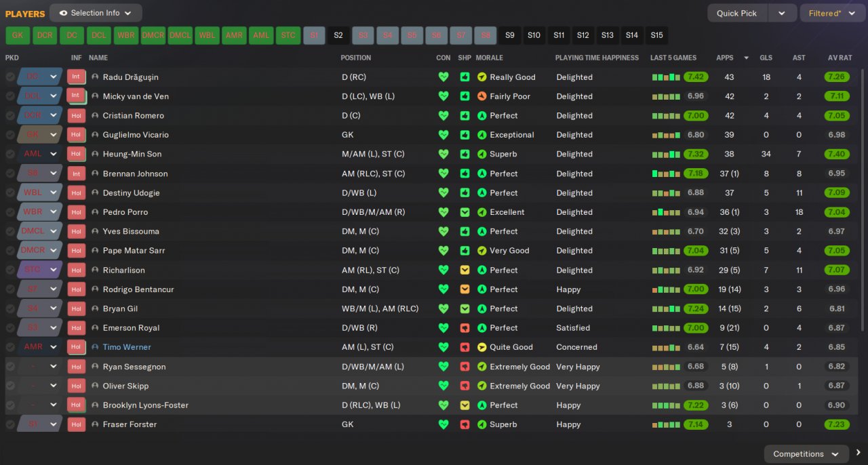Click Destiny Udogie's morale arrow icon

pyautogui.click(x=481, y=193)
